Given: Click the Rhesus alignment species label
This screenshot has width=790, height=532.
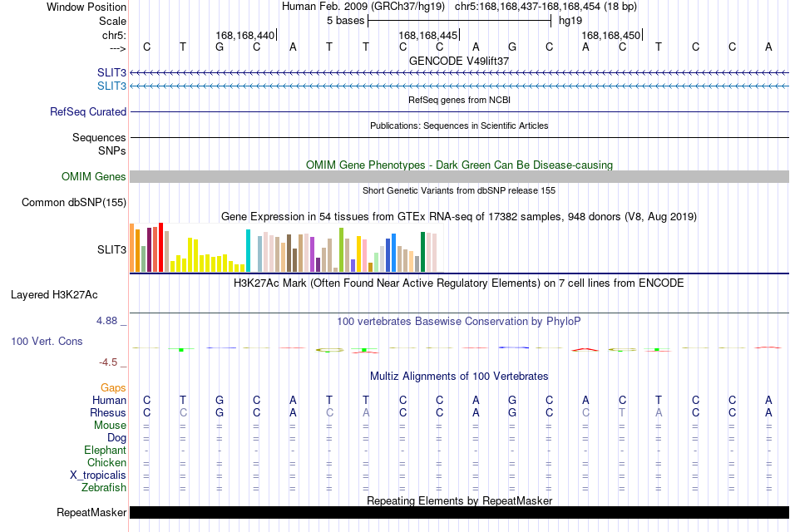Looking at the screenshot, I should tap(108, 412).
